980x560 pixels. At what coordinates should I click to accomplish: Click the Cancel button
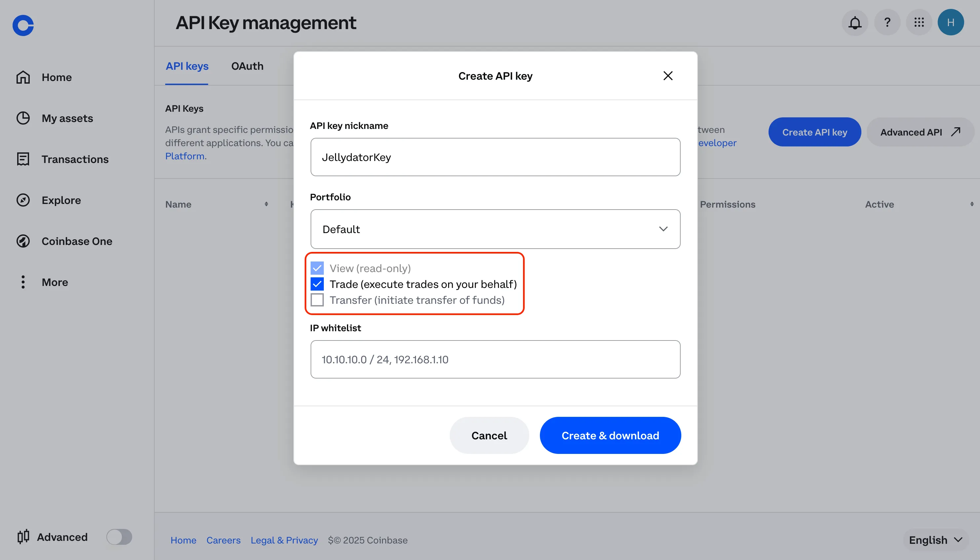[489, 435]
